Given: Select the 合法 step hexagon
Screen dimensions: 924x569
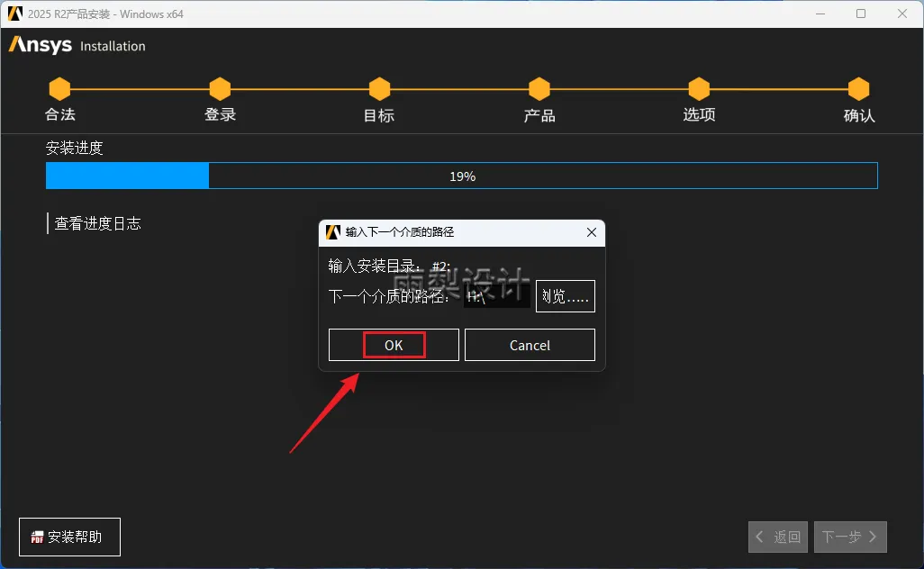Looking at the screenshot, I should point(59,89).
